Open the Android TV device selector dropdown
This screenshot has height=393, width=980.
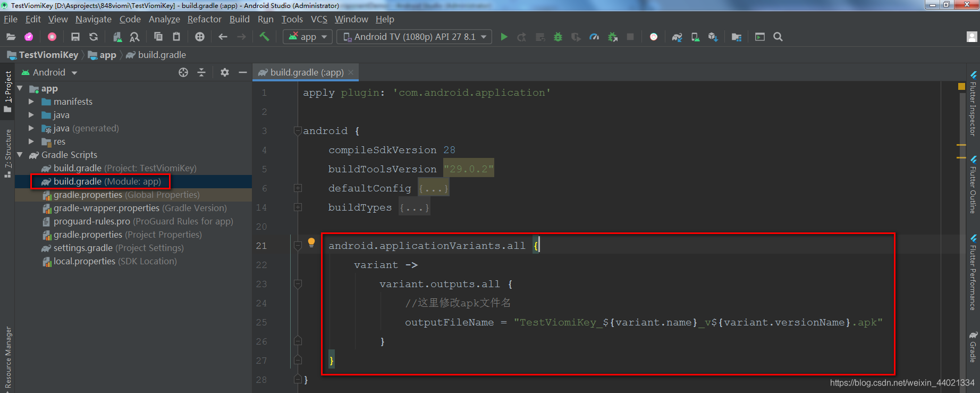point(415,37)
